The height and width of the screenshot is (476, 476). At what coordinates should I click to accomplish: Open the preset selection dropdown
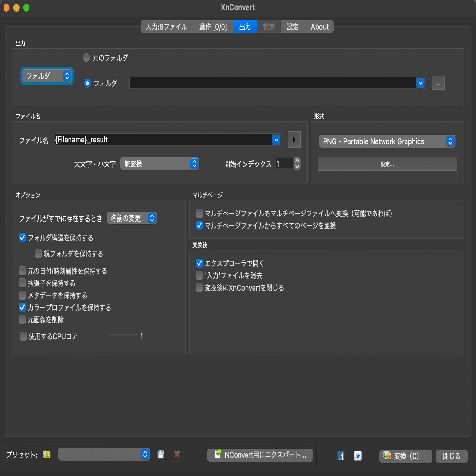(104, 454)
